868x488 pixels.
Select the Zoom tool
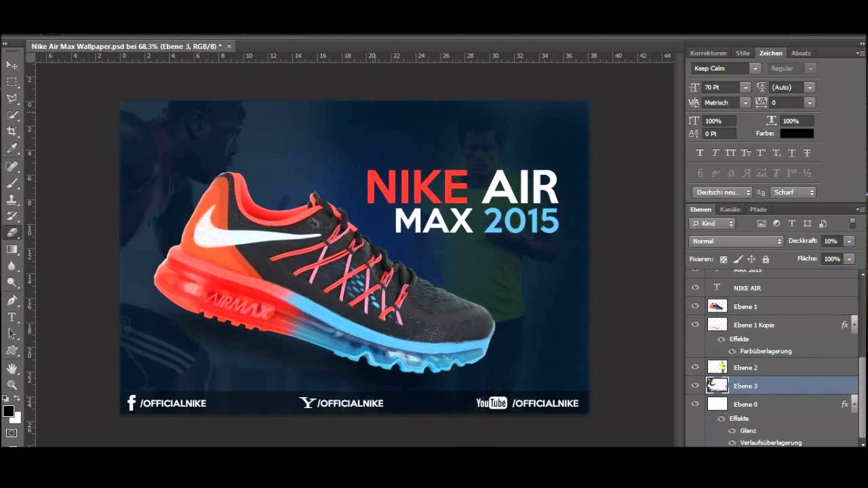click(12, 385)
